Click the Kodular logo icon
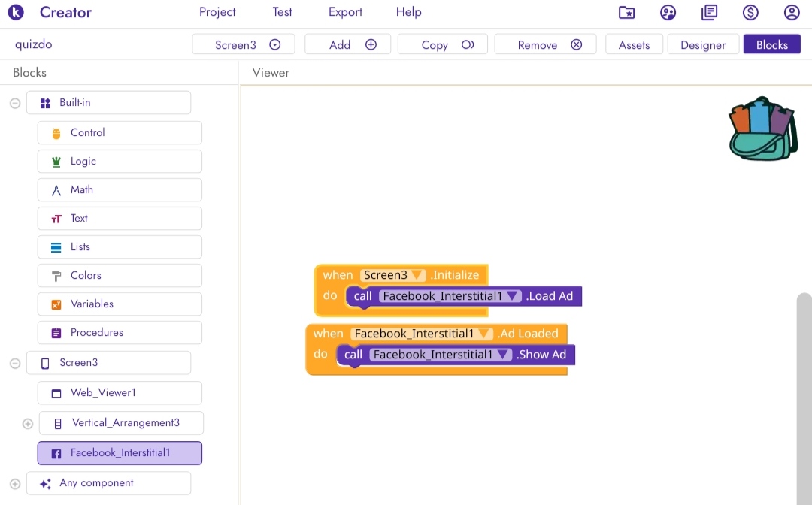Image resolution: width=812 pixels, height=505 pixels. (16, 12)
